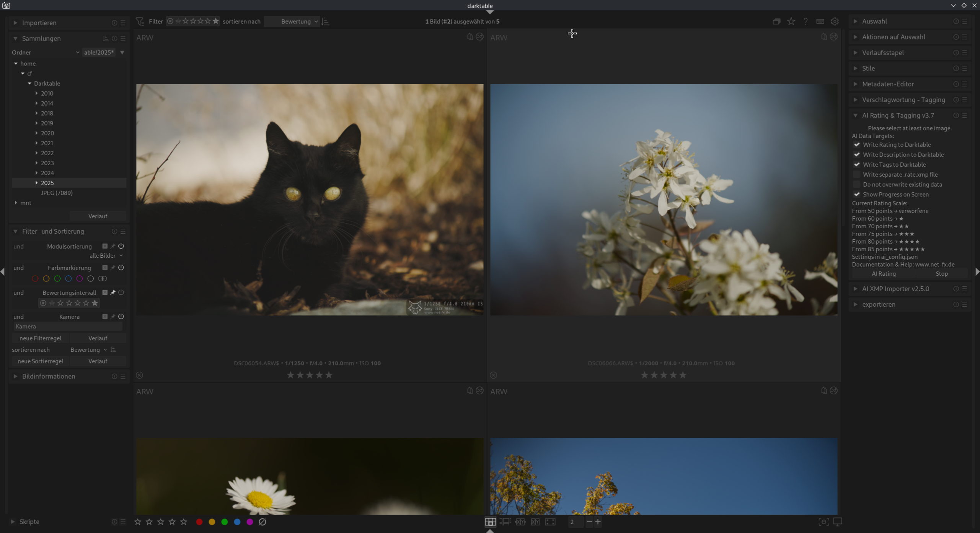
Task: Expand the Verlaufsstapel module
Action: (x=882, y=53)
